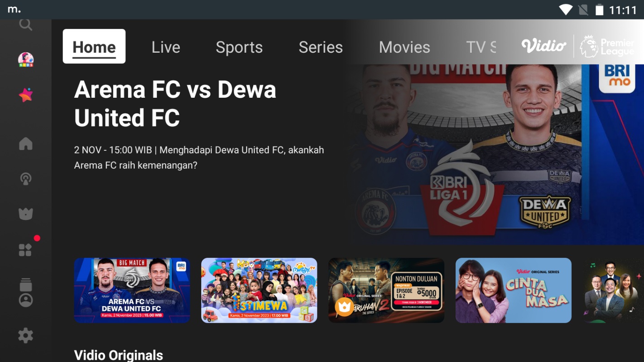Open the Movies tab
The width and height of the screenshot is (644, 362).
click(404, 47)
